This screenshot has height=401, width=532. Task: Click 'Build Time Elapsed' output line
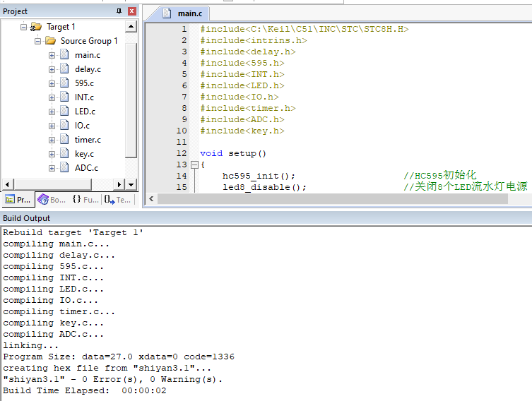pos(85,391)
